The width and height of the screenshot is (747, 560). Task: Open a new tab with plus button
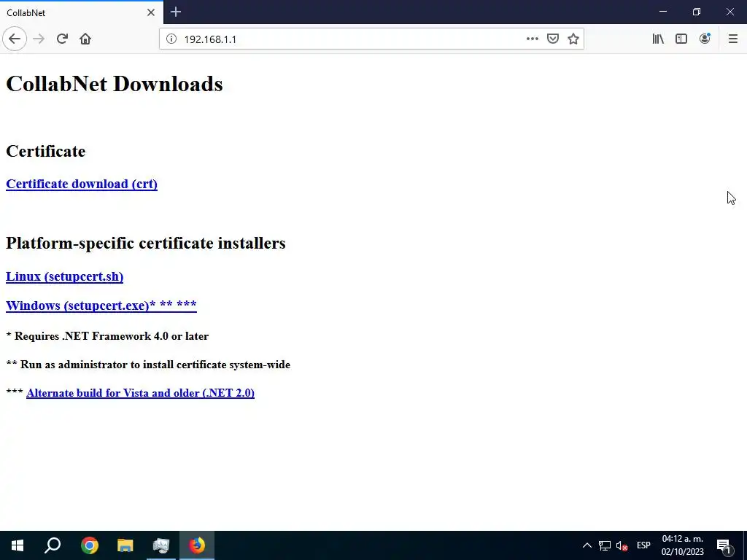(x=176, y=12)
